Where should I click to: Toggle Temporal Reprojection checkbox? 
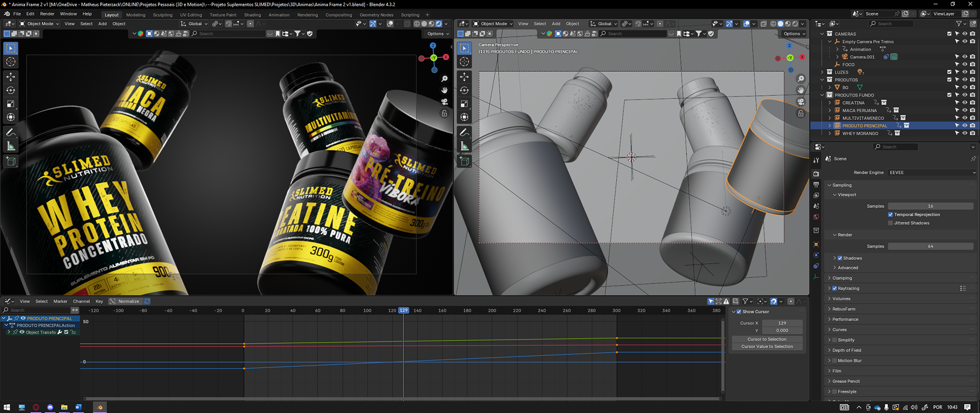[891, 215]
